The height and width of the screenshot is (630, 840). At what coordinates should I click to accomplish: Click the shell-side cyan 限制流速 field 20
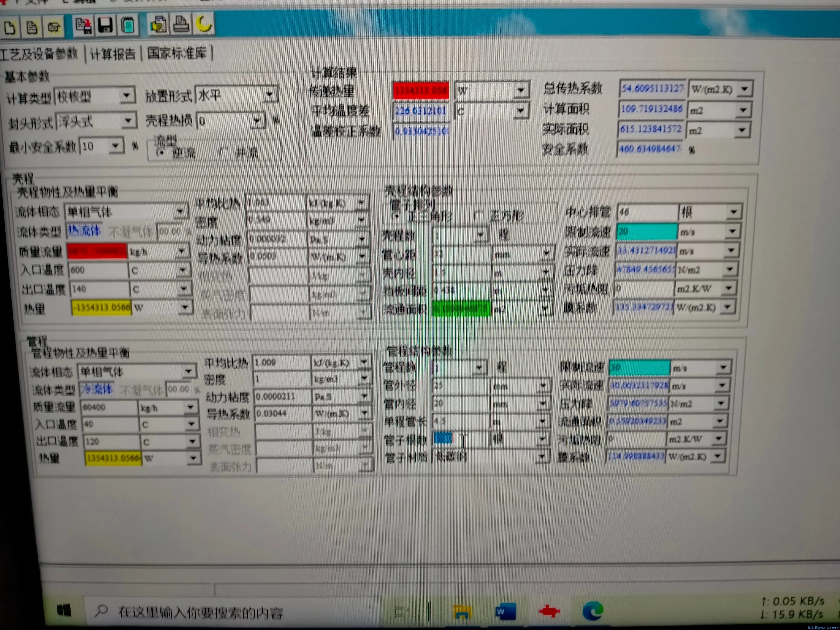[647, 231]
